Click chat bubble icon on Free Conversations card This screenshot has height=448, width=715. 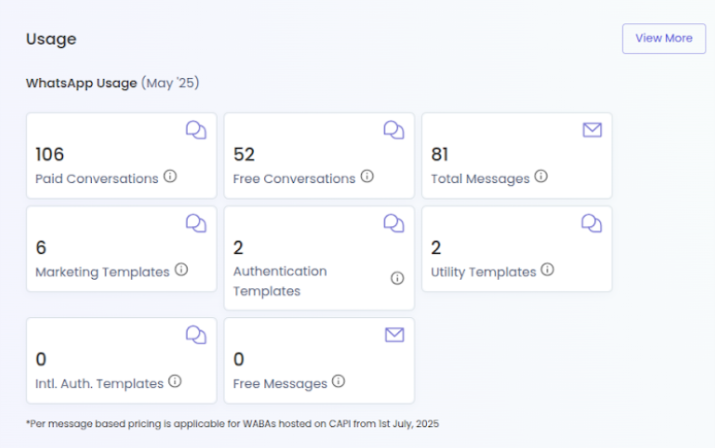tap(394, 130)
